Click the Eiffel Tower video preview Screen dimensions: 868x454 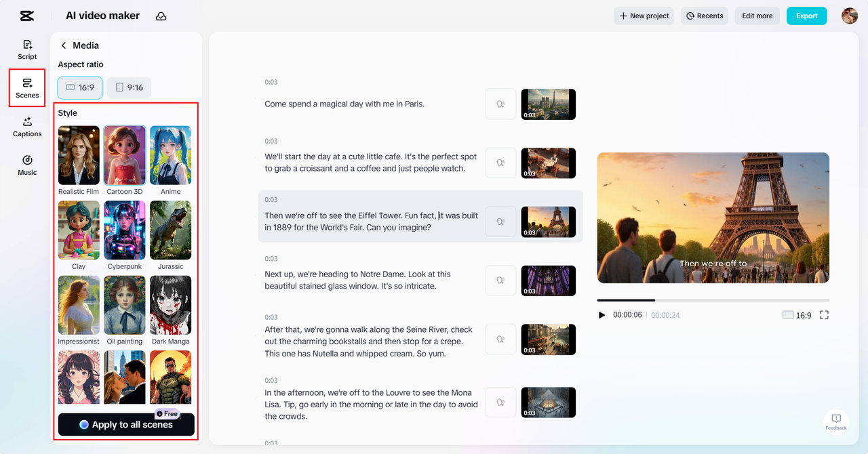(x=713, y=218)
